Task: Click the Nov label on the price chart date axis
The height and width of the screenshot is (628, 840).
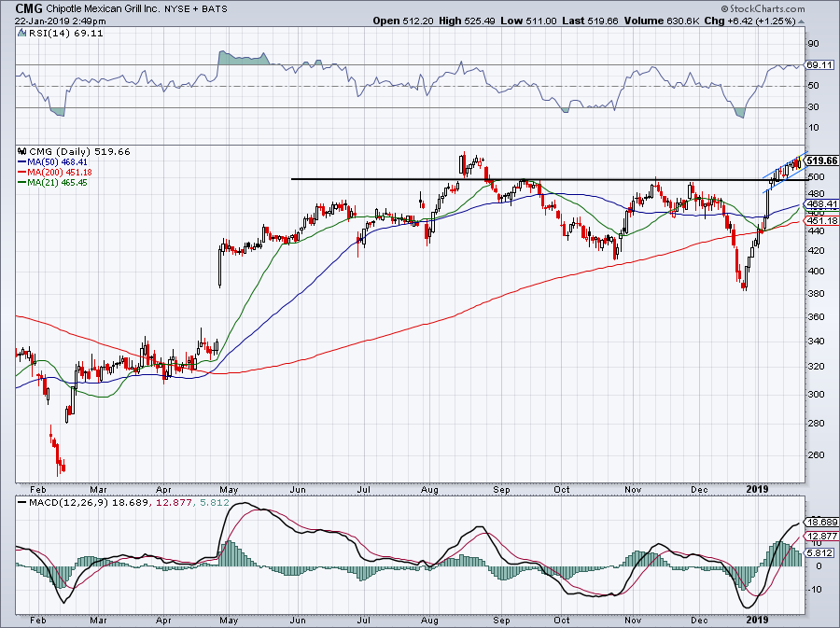Action: [633, 489]
